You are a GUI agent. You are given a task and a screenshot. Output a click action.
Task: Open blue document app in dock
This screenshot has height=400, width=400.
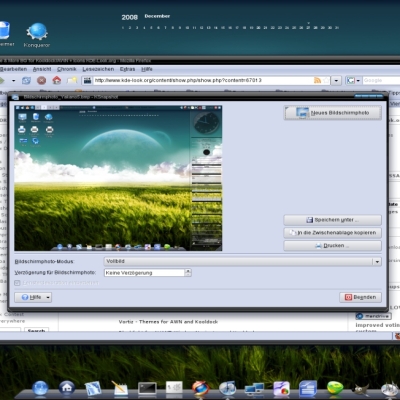[308, 389]
